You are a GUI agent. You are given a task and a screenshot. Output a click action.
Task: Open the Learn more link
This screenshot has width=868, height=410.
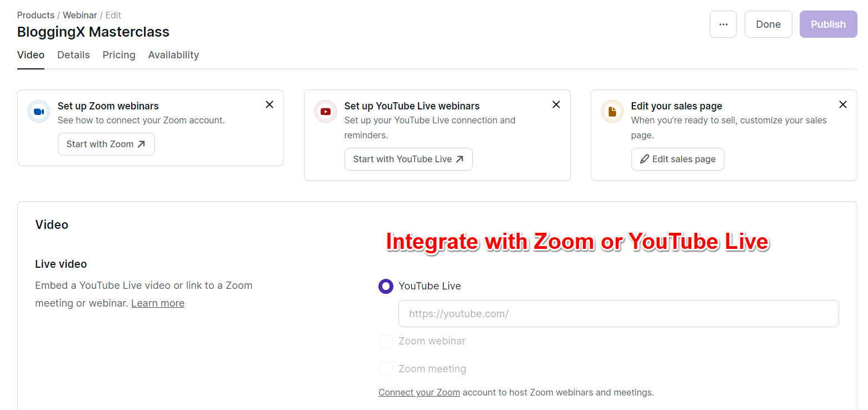[157, 303]
